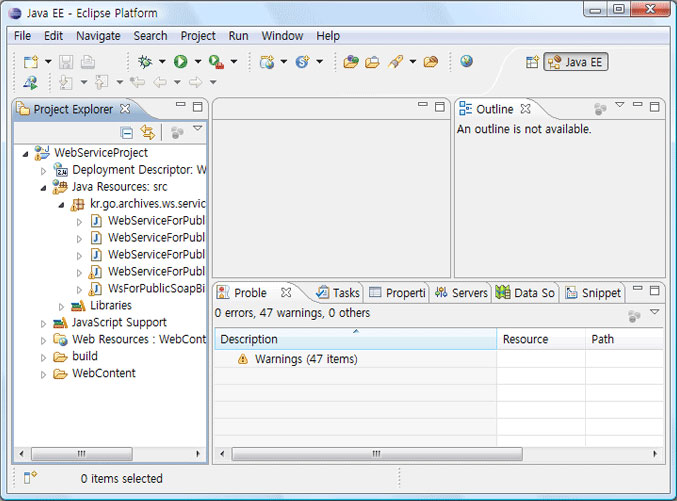The height and width of the screenshot is (501, 677).
Task: Click the New Dynamic Web Project icon
Action: 267,62
